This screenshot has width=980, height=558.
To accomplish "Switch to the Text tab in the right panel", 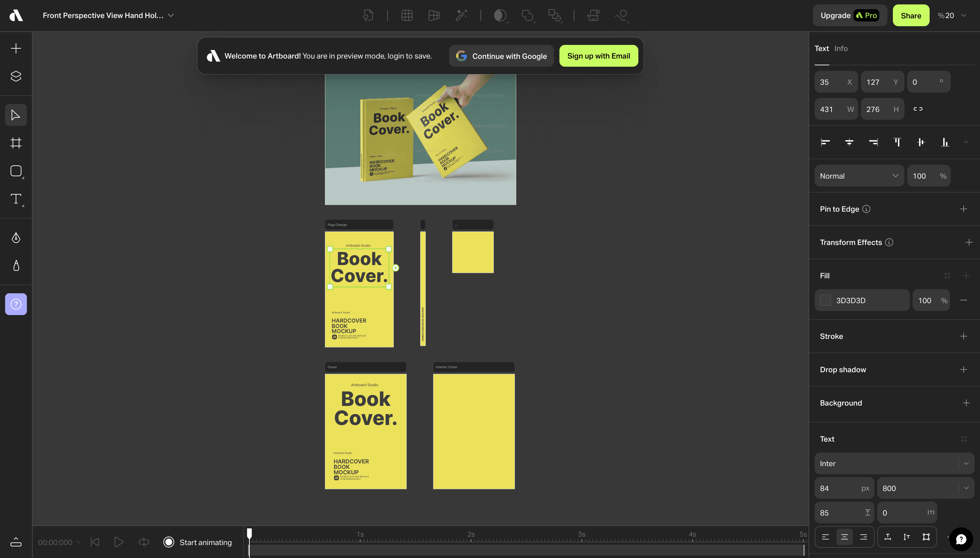I will [x=821, y=48].
